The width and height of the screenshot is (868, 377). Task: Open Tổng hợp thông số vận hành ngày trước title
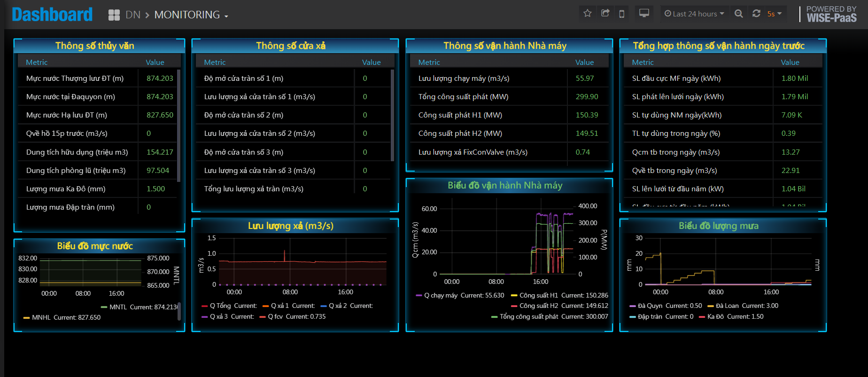pyautogui.click(x=719, y=46)
